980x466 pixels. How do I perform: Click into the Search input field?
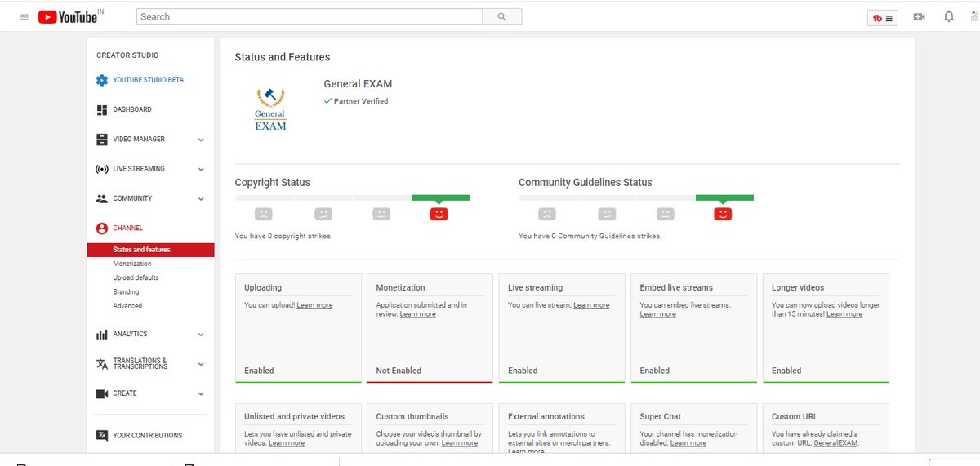310,16
